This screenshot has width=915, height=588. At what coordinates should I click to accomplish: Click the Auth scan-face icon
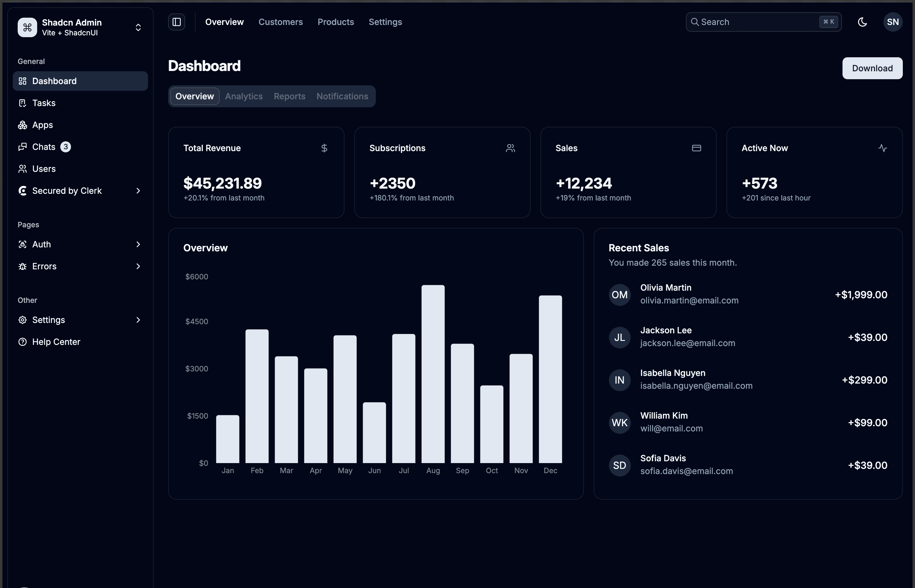(x=23, y=244)
